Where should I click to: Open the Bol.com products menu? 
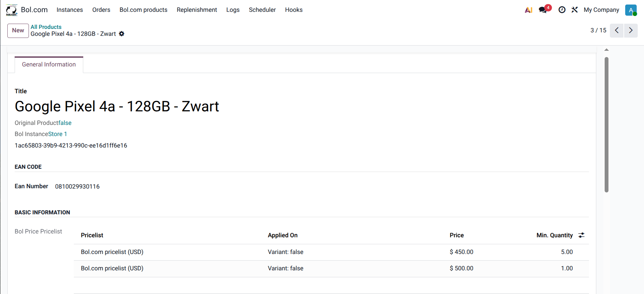click(x=143, y=10)
